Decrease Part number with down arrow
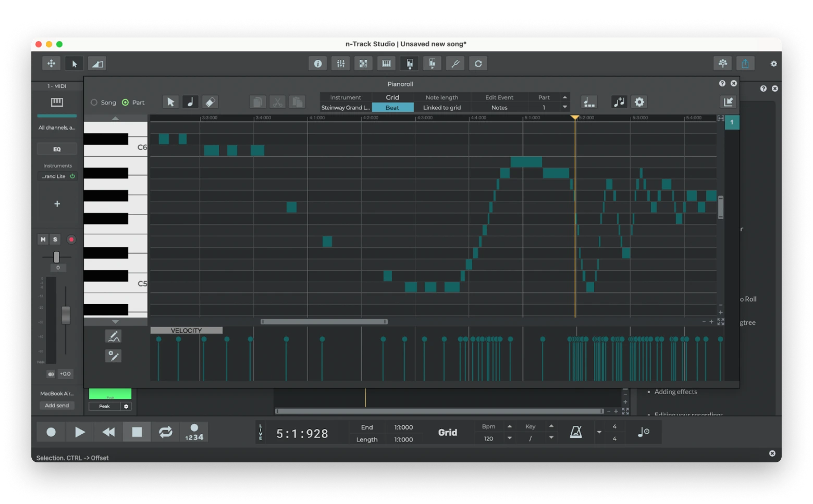 [564, 107]
